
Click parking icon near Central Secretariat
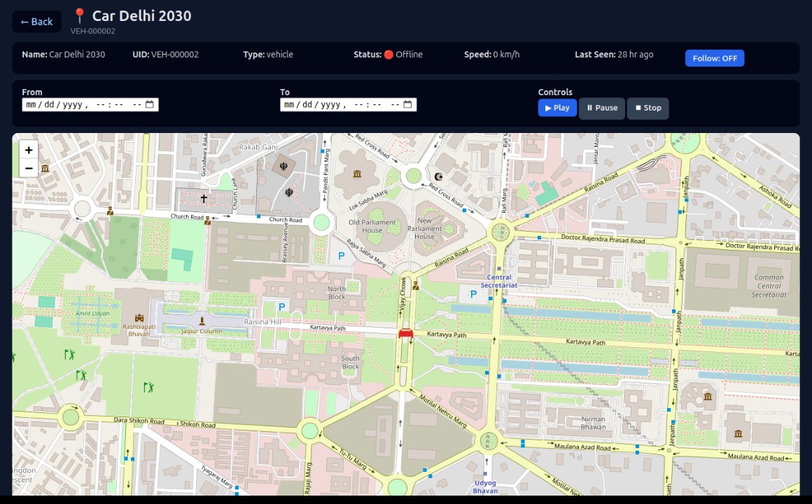(x=473, y=294)
